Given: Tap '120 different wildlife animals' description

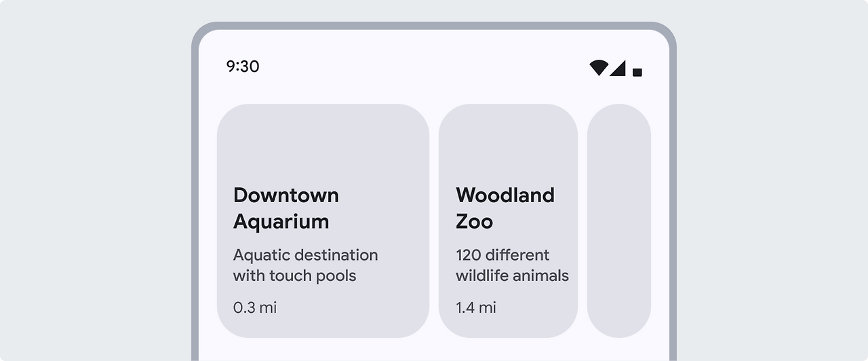Looking at the screenshot, I should [x=512, y=265].
